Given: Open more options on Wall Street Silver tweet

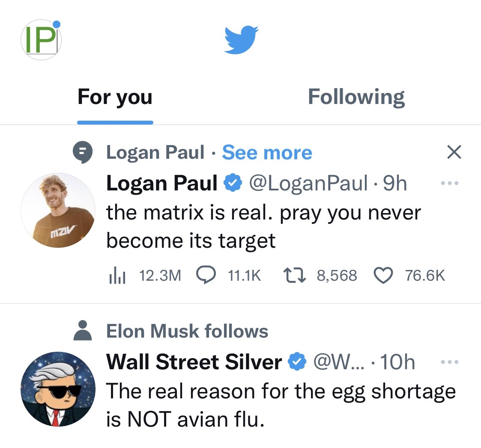Looking at the screenshot, I should pyautogui.click(x=449, y=362).
